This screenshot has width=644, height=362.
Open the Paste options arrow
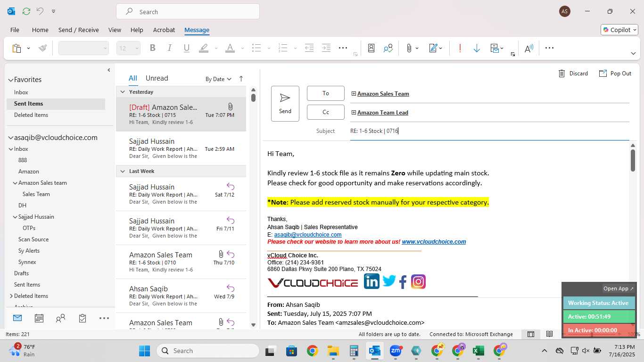pos(28,48)
